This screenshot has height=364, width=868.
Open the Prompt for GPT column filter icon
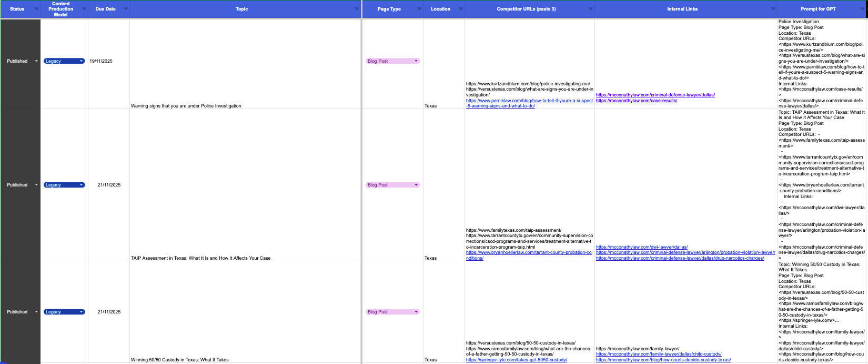(863, 9)
